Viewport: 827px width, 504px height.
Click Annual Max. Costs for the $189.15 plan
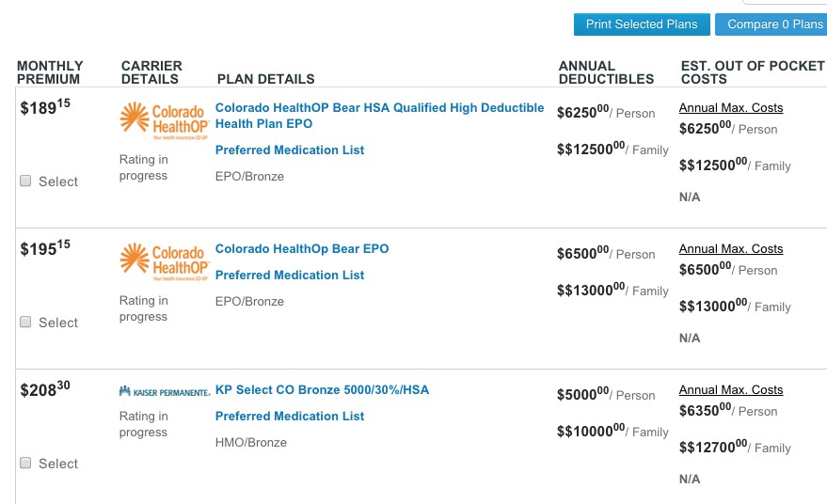point(730,108)
